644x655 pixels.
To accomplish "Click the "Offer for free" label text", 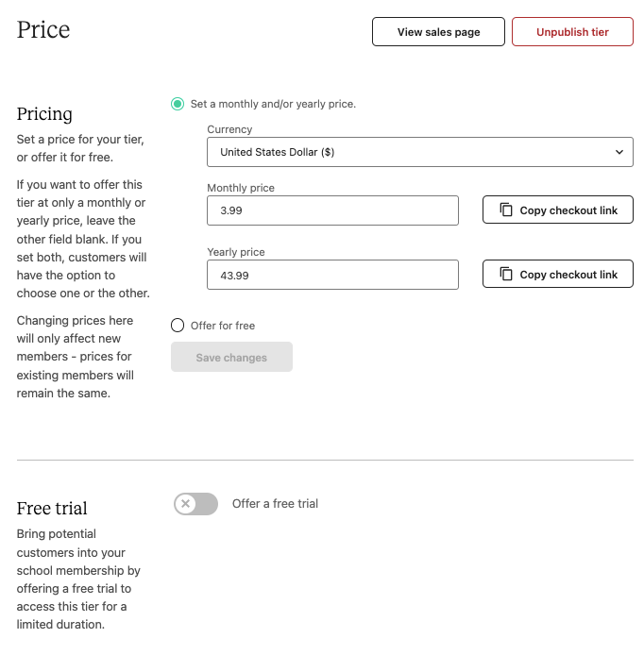I will coord(223,326).
